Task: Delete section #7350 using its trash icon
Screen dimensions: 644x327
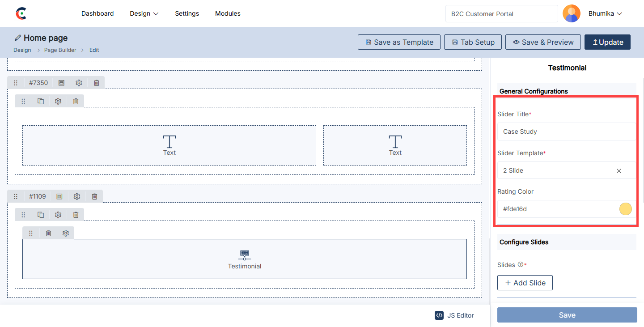Action: pyautogui.click(x=97, y=83)
